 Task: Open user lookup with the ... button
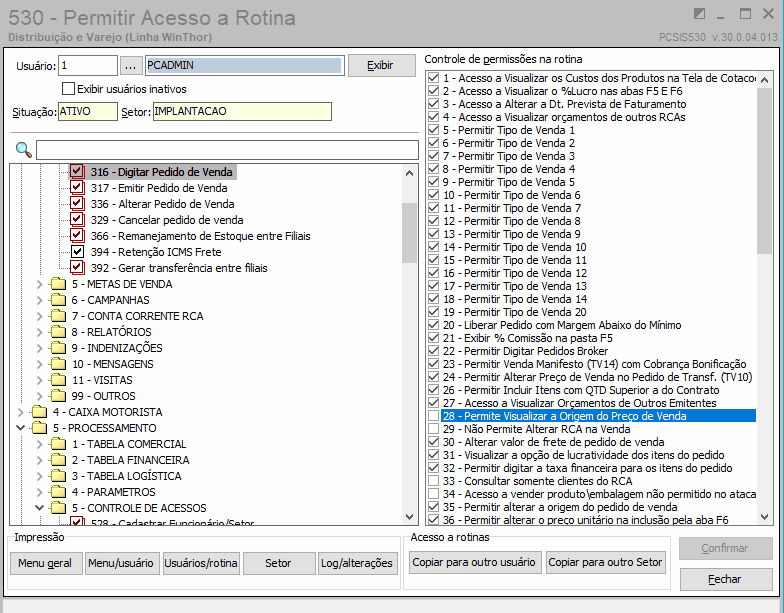(130, 66)
